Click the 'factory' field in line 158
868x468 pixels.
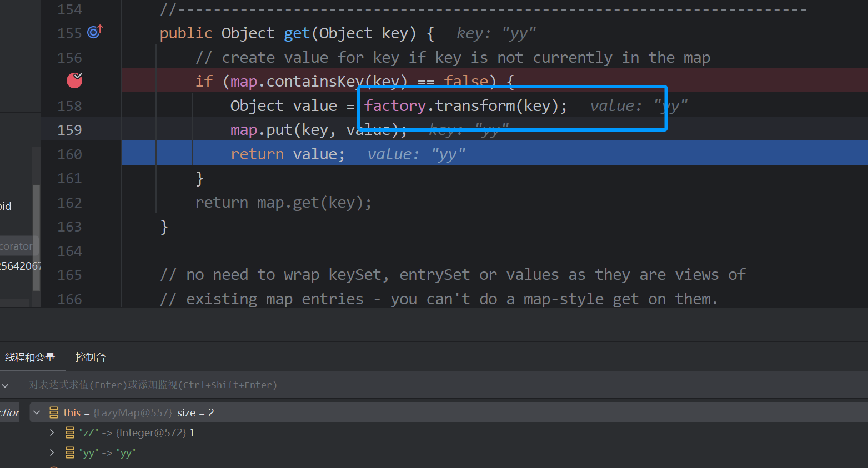tap(395, 105)
